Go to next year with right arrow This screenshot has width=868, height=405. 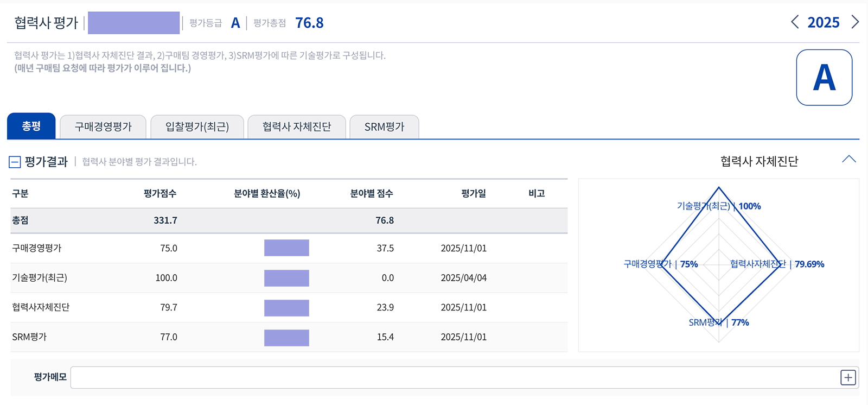pyautogui.click(x=855, y=22)
